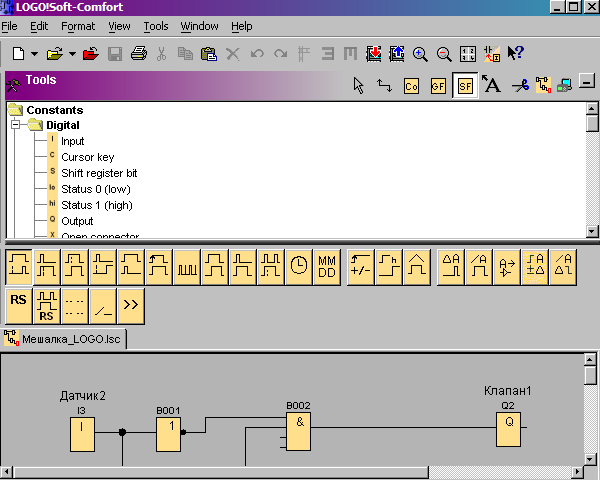This screenshot has width=600, height=480.
Task: Click the Zoom in magnifier icon
Action: point(420,54)
